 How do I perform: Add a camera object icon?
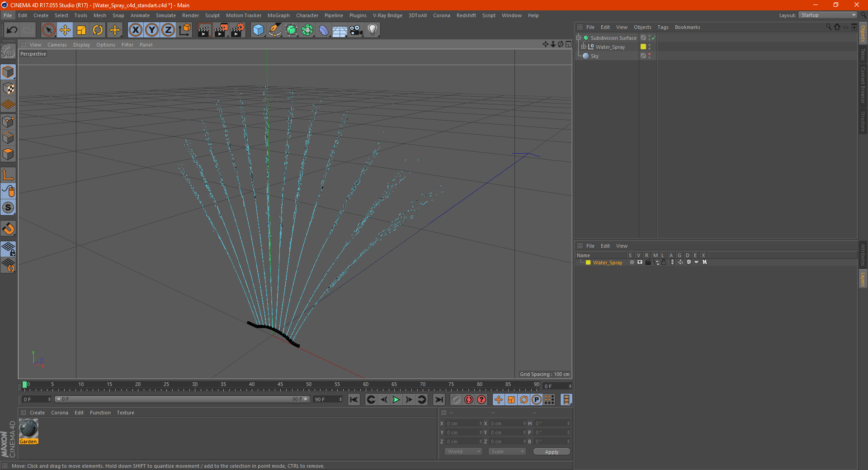[356, 30]
